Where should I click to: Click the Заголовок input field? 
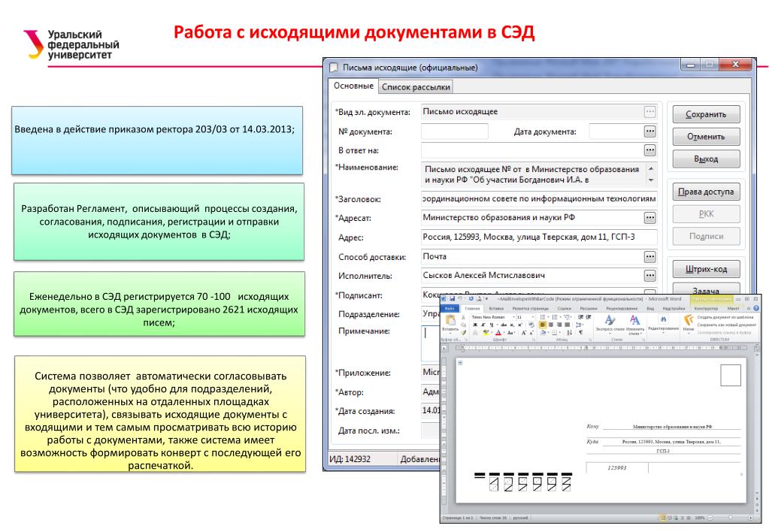coord(539,198)
